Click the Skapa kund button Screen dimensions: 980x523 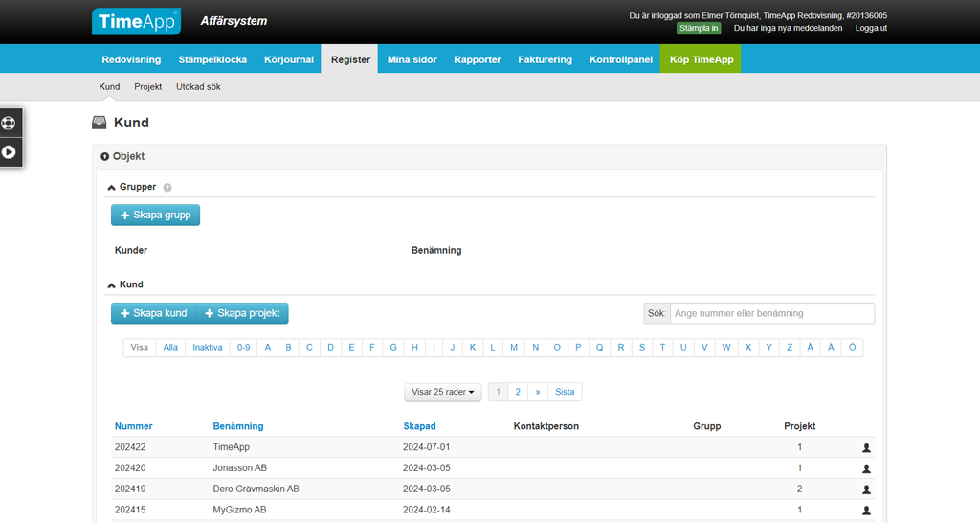pyautogui.click(x=153, y=313)
